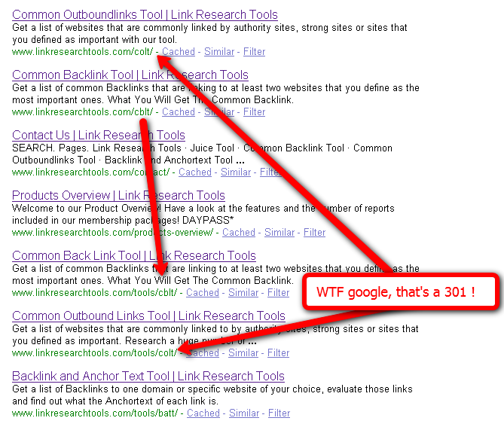Click Filter link for products-overview result
504x427 pixels.
(314, 232)
